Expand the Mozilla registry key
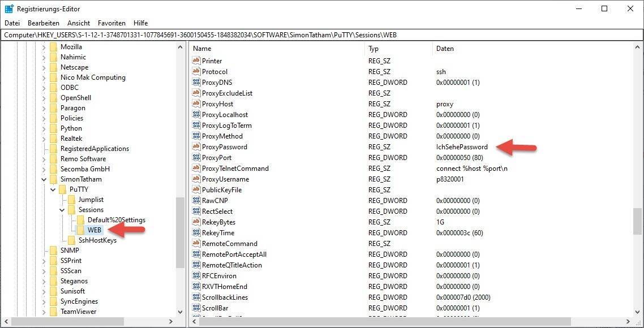 [44, 47]
